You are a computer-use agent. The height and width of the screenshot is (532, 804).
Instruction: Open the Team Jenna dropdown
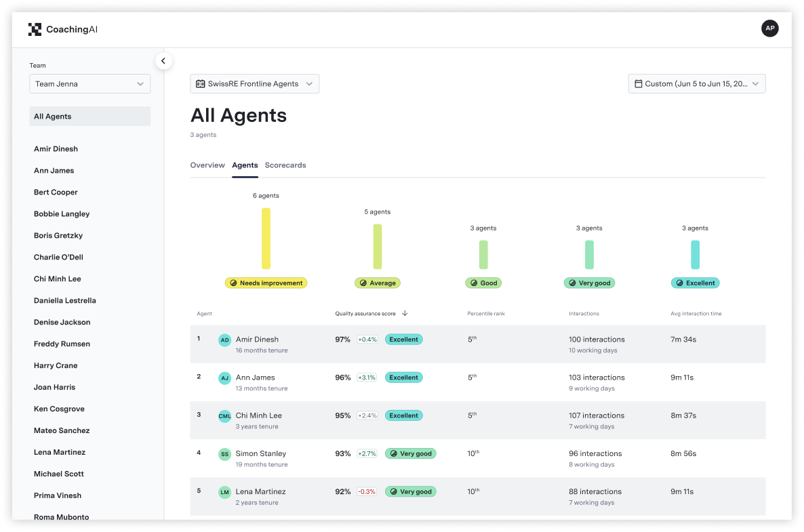89,84
